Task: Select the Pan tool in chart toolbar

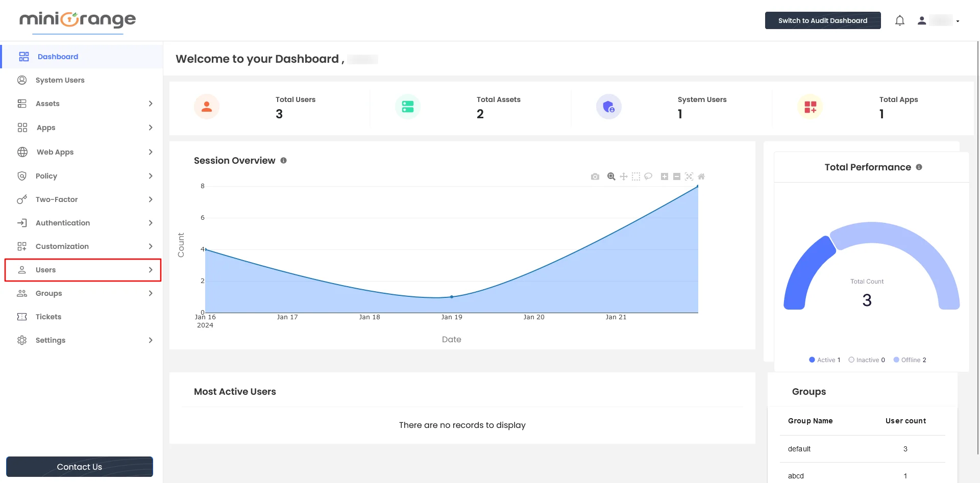Action: coord(624,176)
